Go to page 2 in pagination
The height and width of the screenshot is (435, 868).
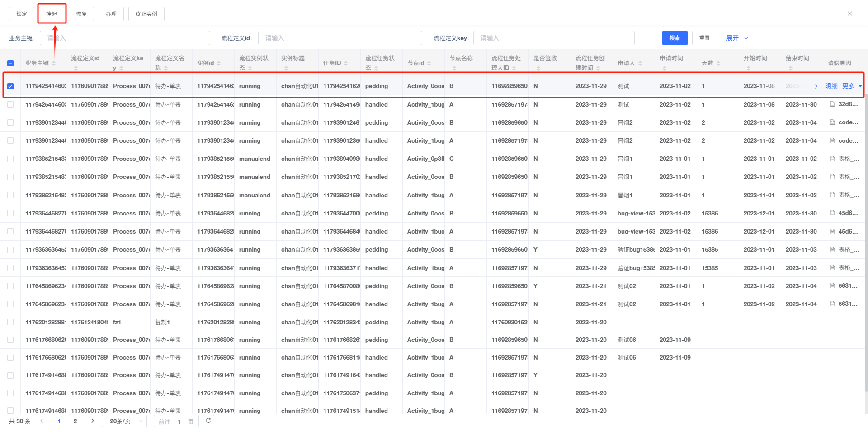(x=75, y=421)
